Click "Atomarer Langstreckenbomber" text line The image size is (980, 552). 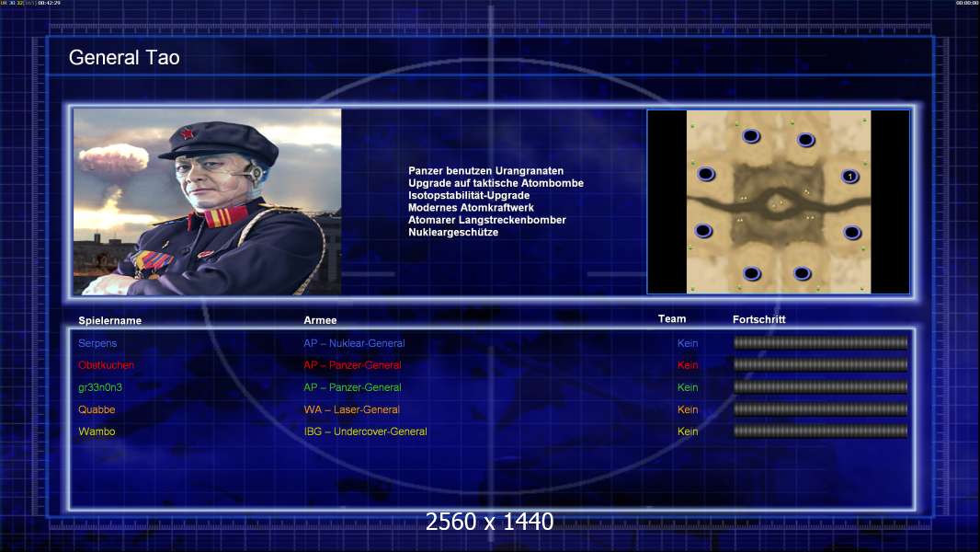click(x=487, y=220)
